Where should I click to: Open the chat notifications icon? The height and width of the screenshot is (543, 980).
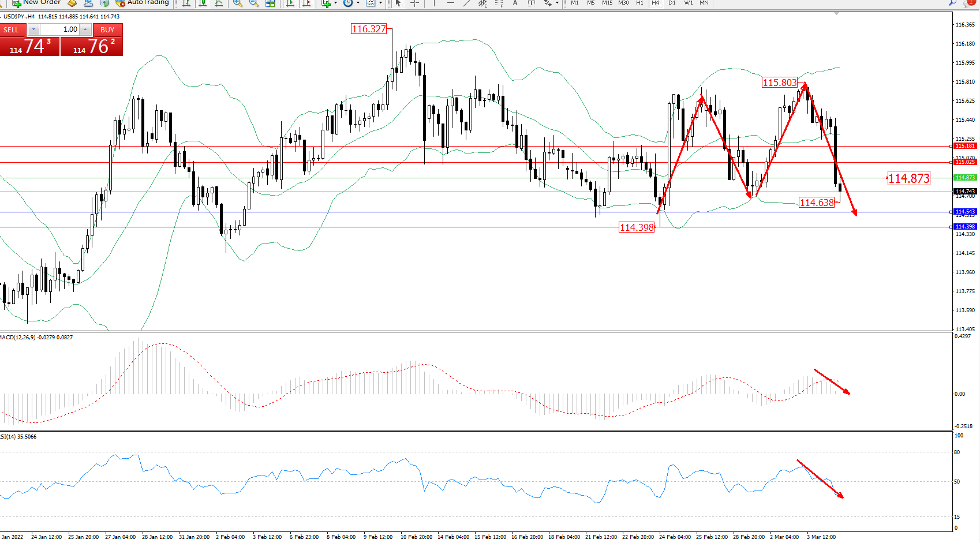click(970, 3)
